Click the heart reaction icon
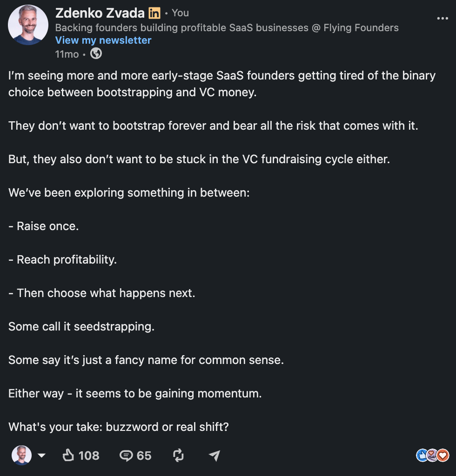This screenshot has height=476, width=456. [x=443, y=456]
